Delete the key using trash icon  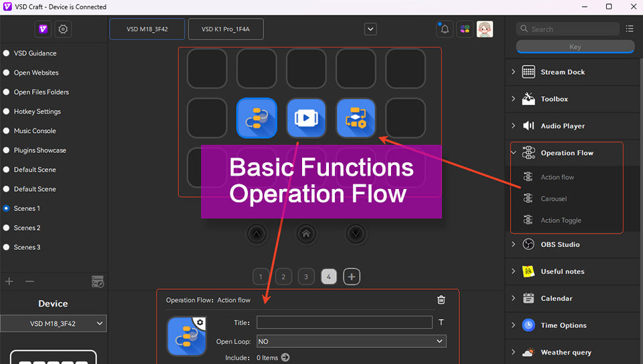tap(441, 300)
